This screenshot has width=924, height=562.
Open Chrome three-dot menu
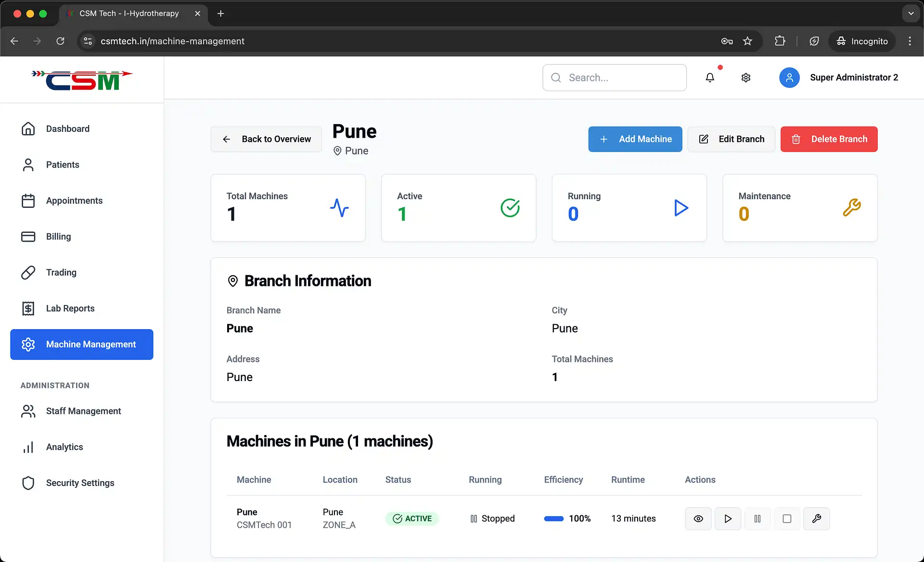pos(910,41)
